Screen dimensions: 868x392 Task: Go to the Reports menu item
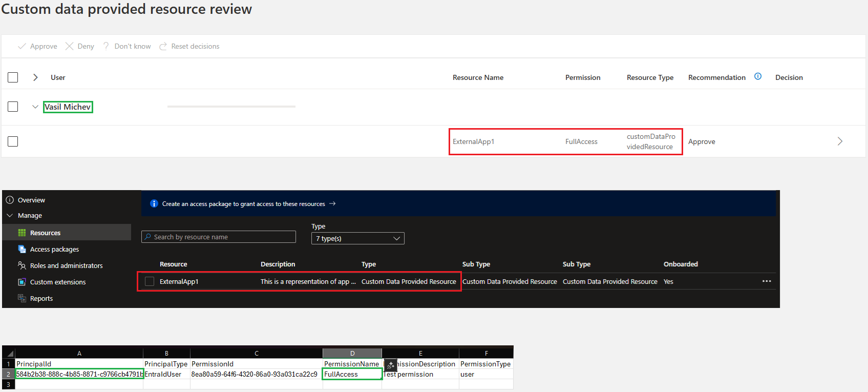tap(41, 298)
